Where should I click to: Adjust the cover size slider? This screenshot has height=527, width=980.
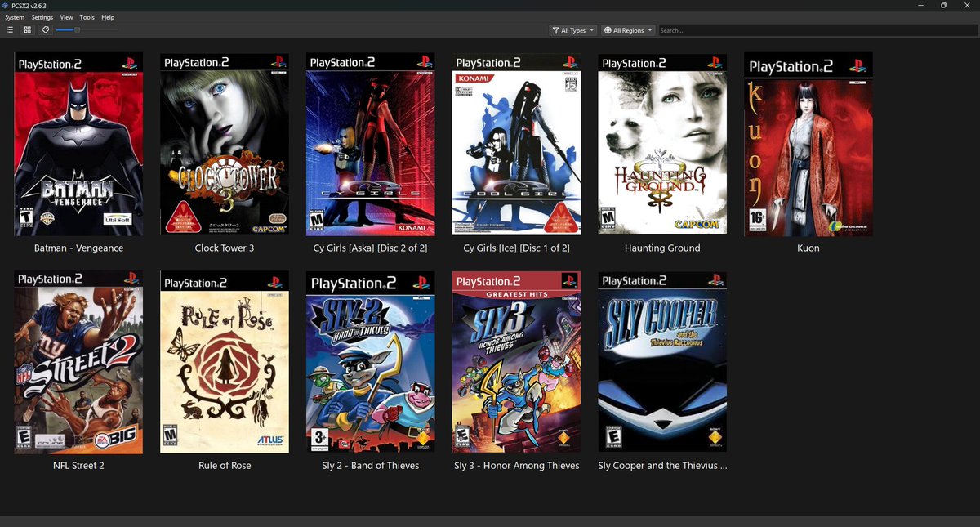tap(87, 30)
